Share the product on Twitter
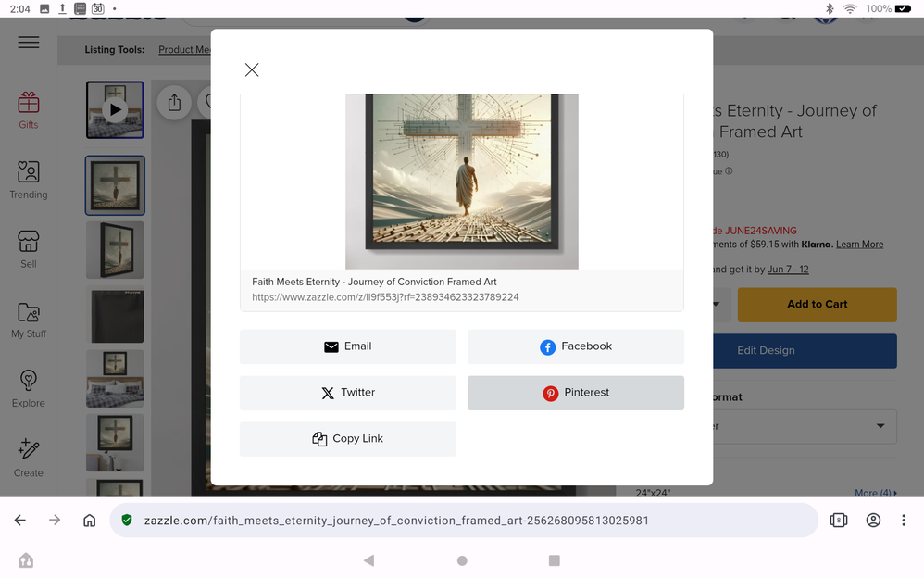The height and width of the screenshot is (578, 924). coord(347,393)
